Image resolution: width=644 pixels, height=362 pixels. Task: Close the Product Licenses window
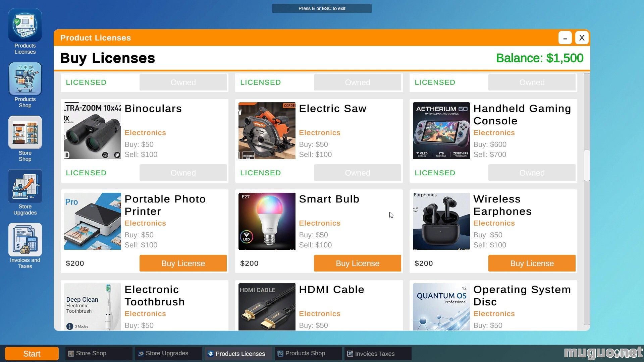582,38
